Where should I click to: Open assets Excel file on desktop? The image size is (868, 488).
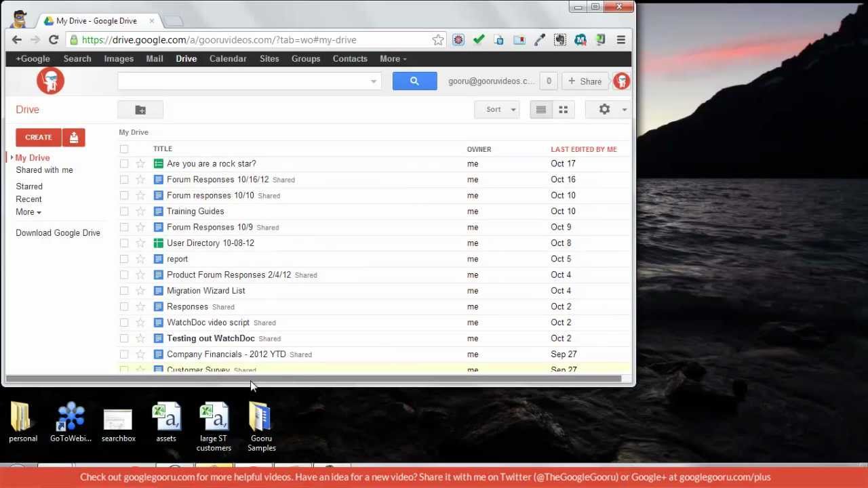coord(166,422)
